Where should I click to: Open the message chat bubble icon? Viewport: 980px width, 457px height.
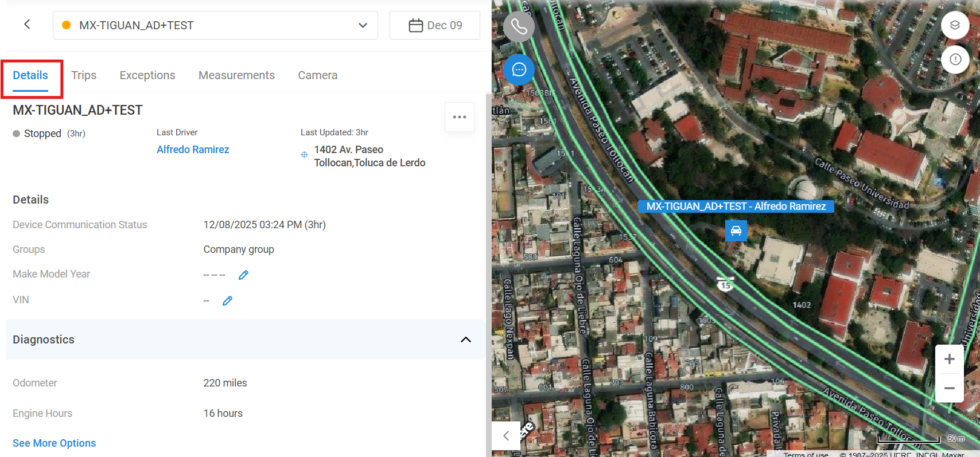[519, 69]
